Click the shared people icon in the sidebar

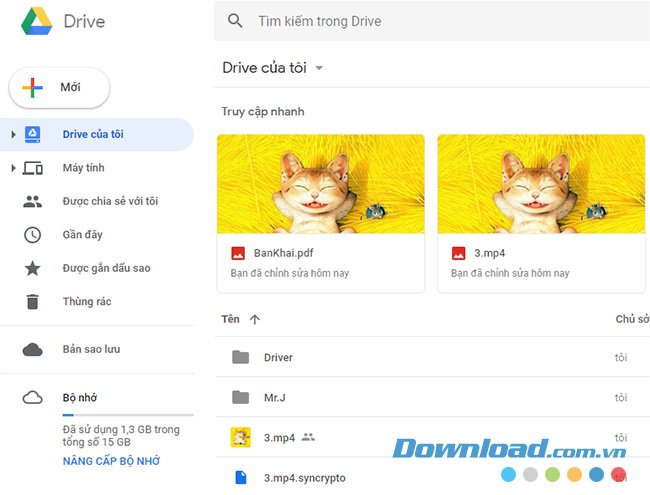click(x=32, y=201)
